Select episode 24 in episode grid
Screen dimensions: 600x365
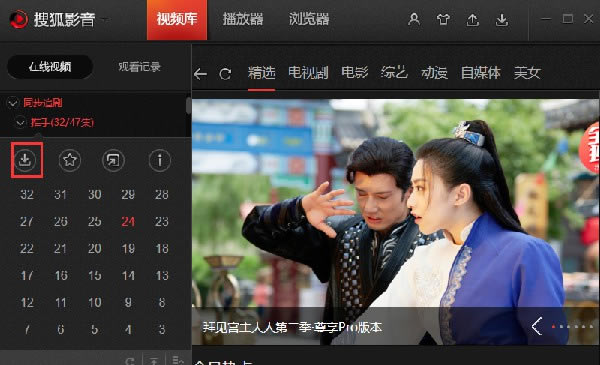click(128, 222)
